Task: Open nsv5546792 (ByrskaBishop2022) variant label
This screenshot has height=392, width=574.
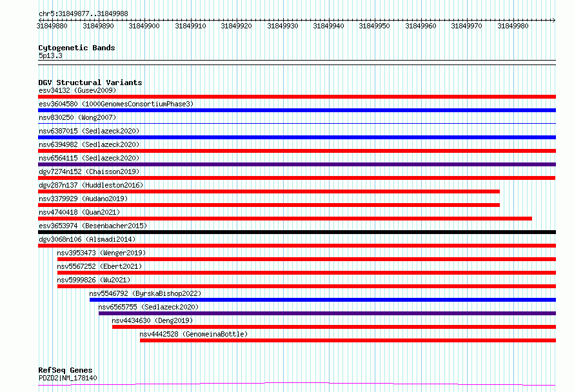Action: pyautogui.click(x=145, y=293)
